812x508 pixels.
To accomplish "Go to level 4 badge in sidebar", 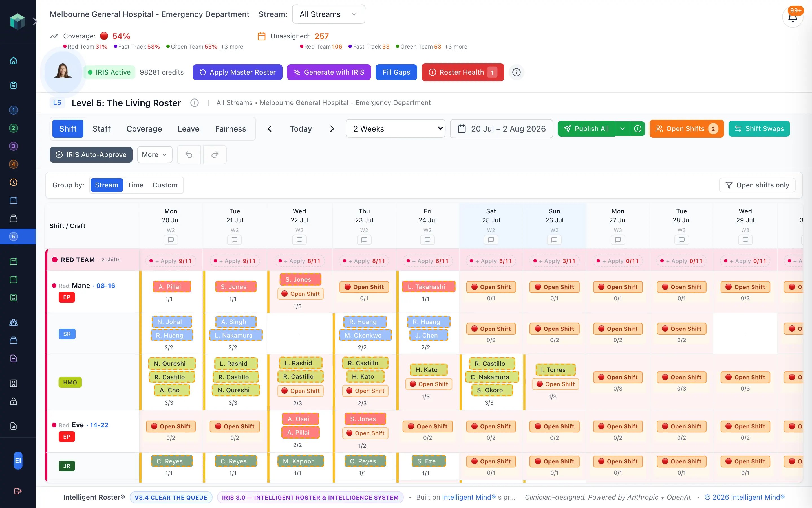I will 14,164.
